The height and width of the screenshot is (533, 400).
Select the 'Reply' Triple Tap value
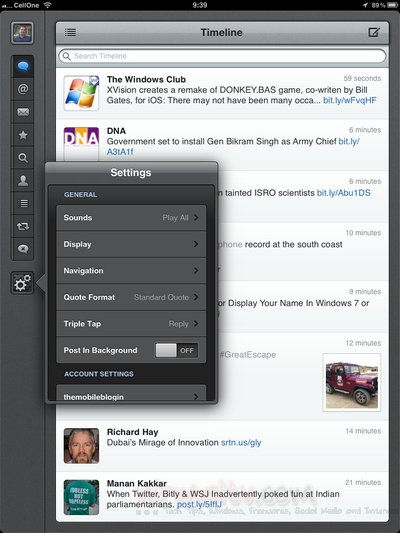[178, 324]
